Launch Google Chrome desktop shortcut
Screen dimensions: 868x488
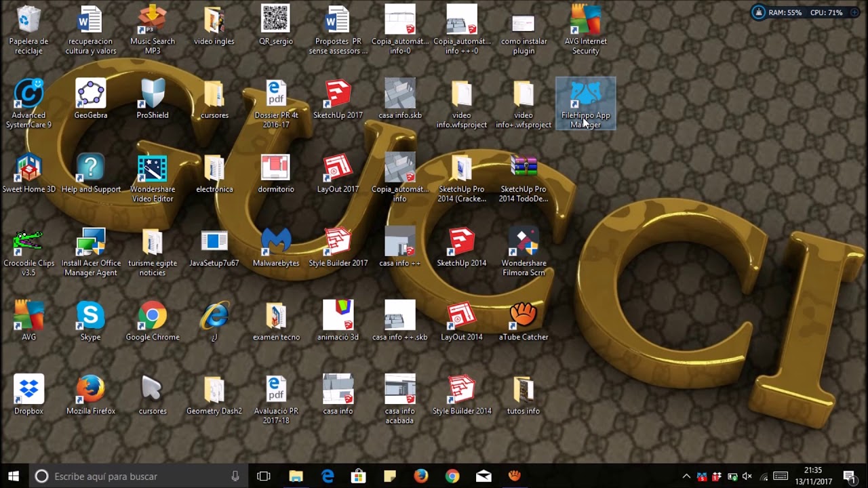153,321
